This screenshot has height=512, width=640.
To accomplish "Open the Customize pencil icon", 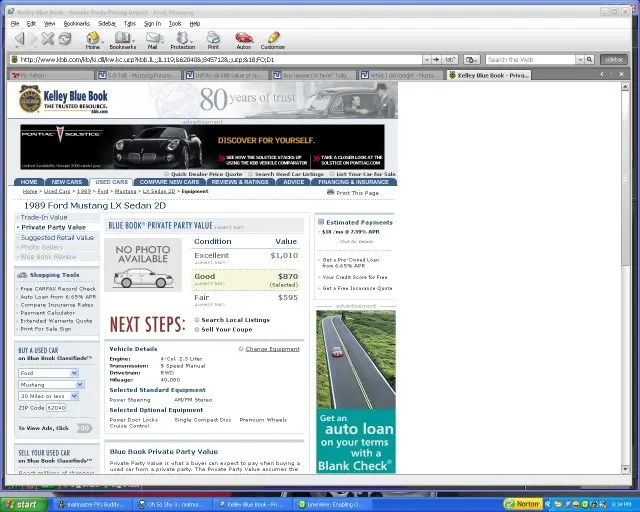I will click(x=273, y=40).
